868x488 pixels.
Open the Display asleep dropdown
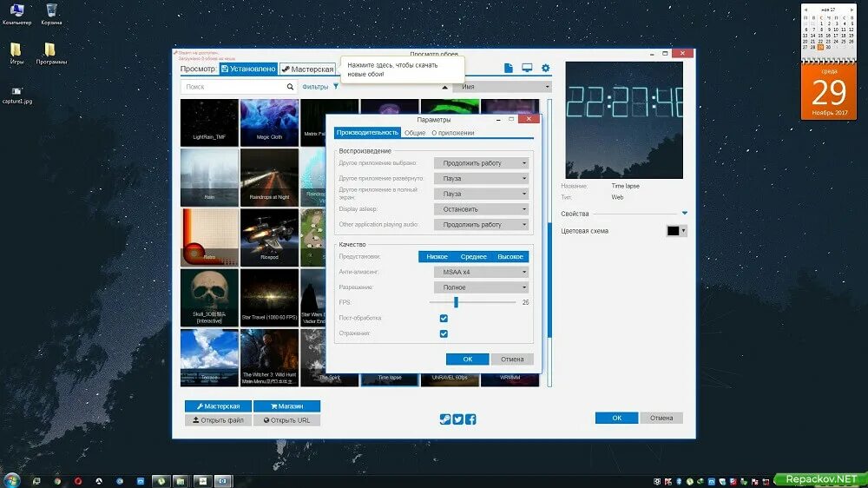pyautogui.click(x=481, y=209)
